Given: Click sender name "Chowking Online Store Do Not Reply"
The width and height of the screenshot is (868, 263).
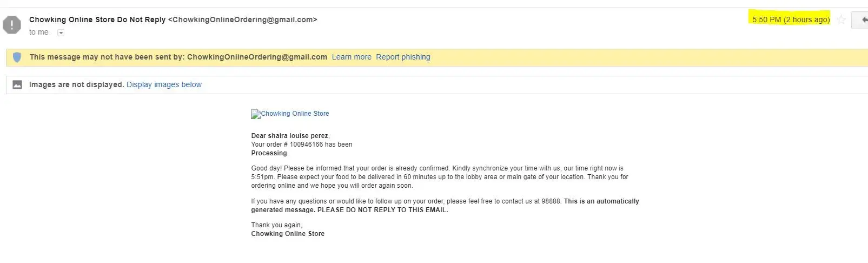Looking at the screenshot, I should tap(97, 20).
